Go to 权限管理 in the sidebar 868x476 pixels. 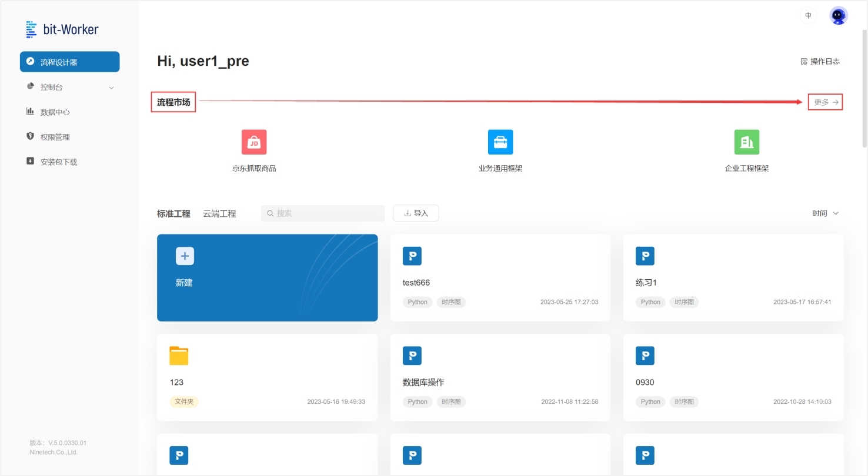click(55, 137)
